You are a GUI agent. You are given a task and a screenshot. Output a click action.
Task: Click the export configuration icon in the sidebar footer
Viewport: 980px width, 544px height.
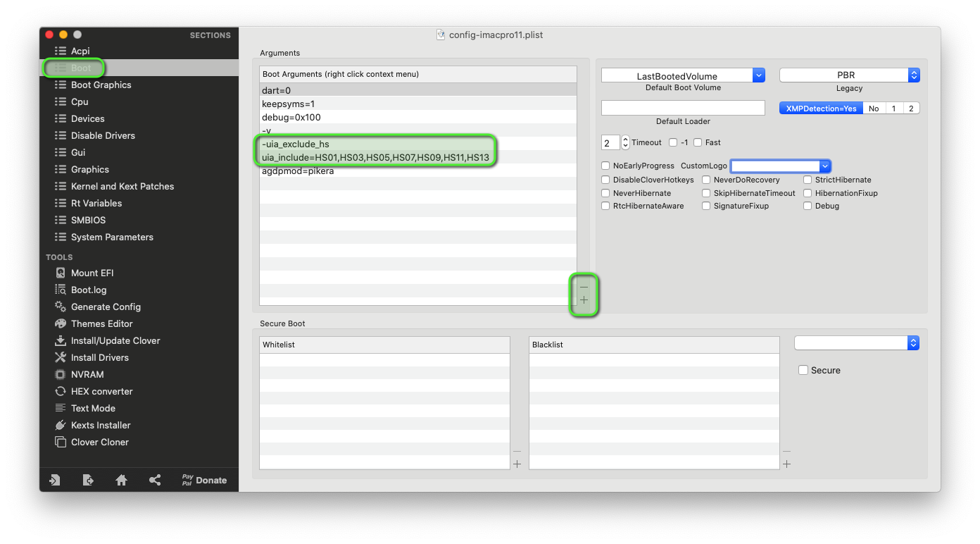[88, 480]
